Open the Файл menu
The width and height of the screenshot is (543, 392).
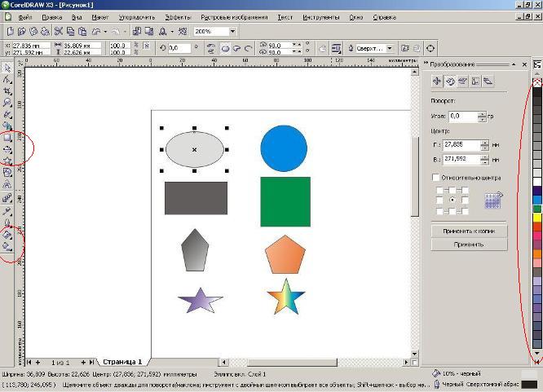coord(25,17)
